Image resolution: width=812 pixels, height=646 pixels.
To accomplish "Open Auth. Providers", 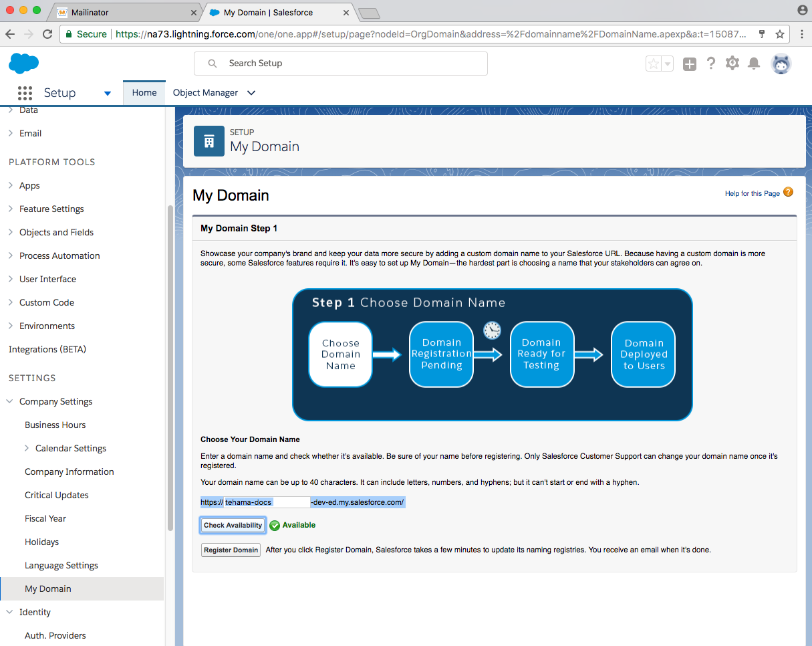I will (55, 636).
